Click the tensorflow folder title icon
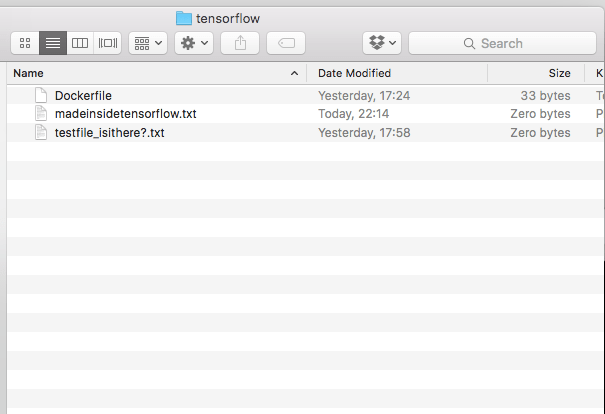 coord(184,18)
